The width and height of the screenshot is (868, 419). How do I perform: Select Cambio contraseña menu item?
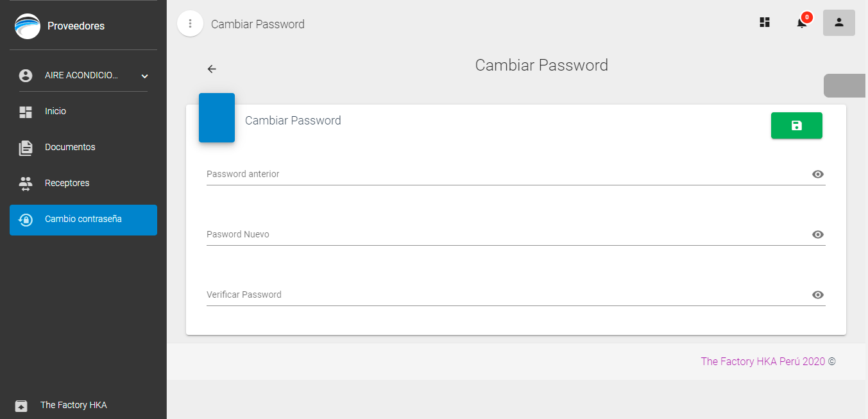pyautogui.click(x=83, y=220)
